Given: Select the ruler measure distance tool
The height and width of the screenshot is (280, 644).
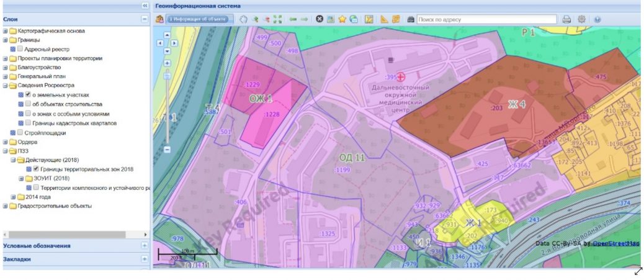Looking at the screenshot, I should point(384,19).
